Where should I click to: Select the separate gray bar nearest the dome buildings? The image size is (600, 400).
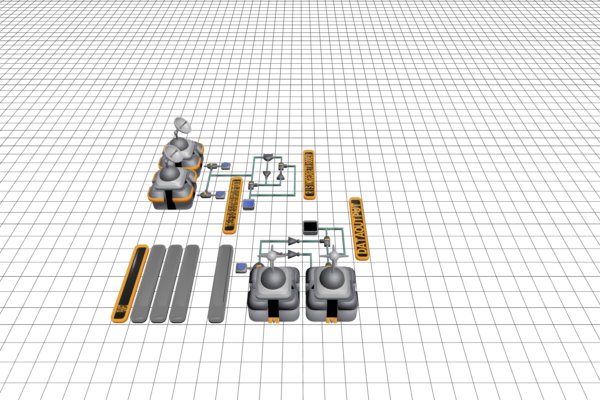[221, 284]
